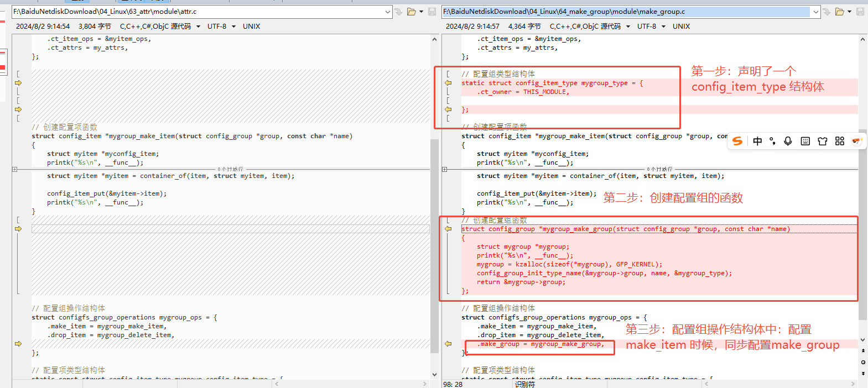The width and height of the screenshot is (868, 388).
Task: Open left folder button dropdown arrow
Action: tap(422, 12)
